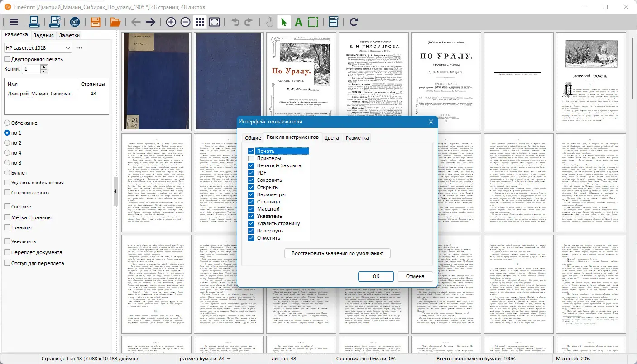Check the Светлее option
The image size is (637, 364).
click(x=7, y=207)
